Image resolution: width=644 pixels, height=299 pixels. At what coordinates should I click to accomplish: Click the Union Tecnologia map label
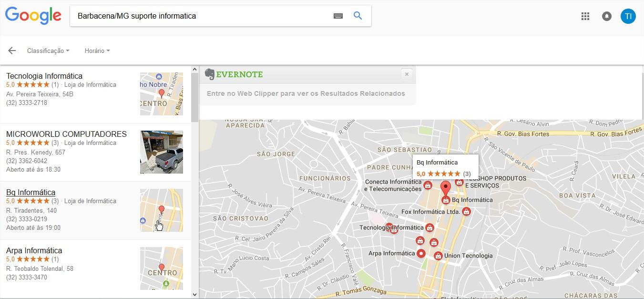tap(468, 256)
